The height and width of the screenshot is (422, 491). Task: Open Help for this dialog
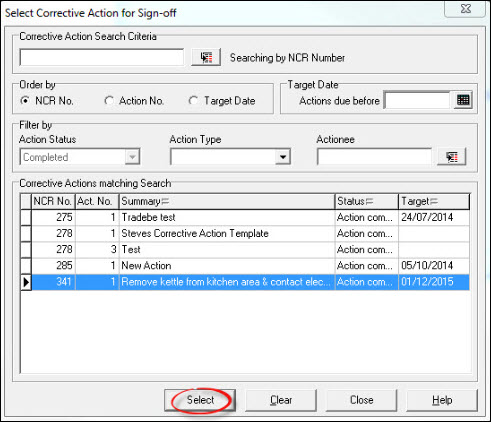click(442, 400)
